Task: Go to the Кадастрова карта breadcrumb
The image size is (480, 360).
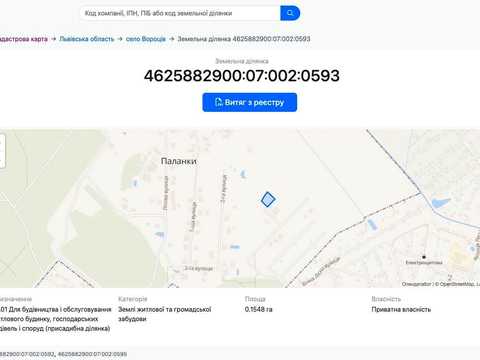Action: click(23, 39)
